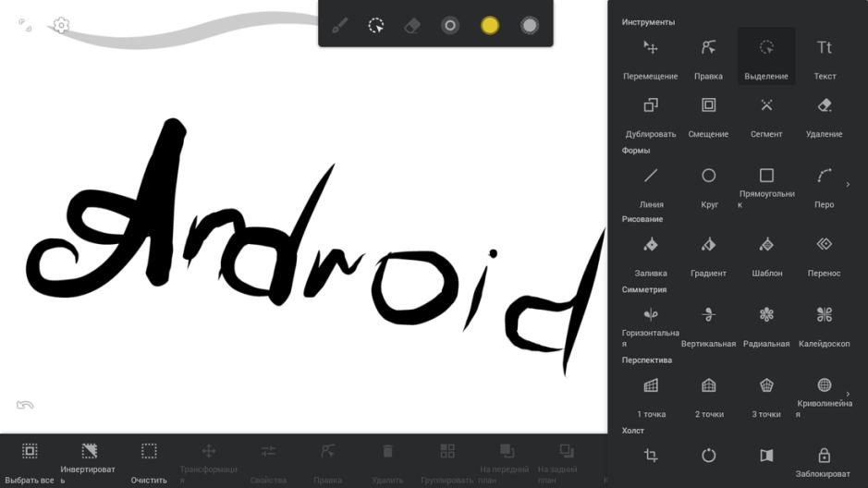Image resolution: width=868 pixels, height=488 pixels.
Task: Choose the Перо pen shape tool
Action: click(x=825, y=186)
